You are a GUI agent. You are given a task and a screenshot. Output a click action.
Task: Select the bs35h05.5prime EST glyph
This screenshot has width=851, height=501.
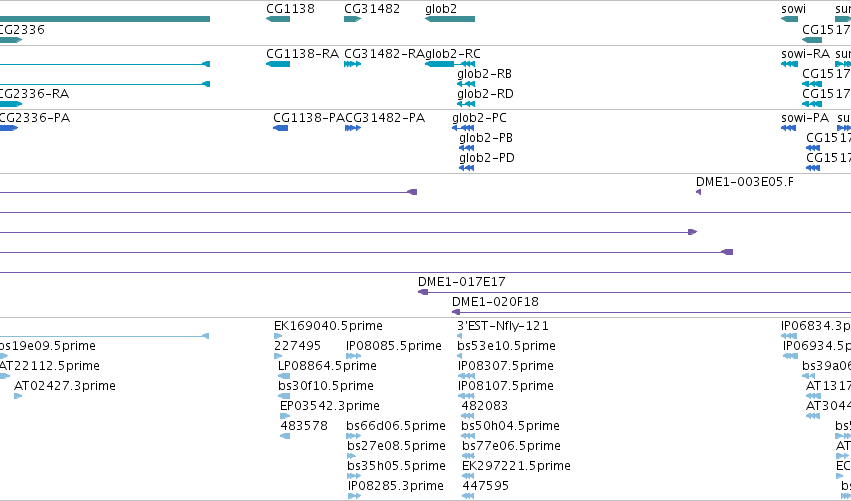click(x=354, y=477)
